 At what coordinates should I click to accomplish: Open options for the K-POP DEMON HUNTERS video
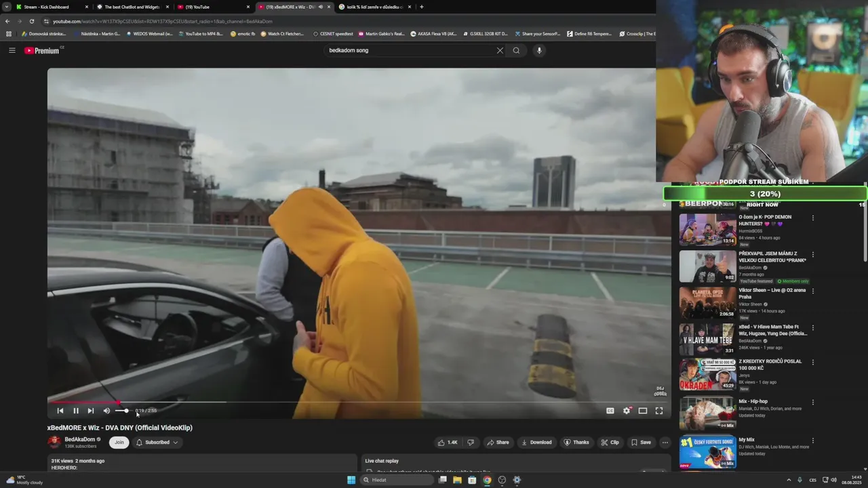tap(813, 218)
